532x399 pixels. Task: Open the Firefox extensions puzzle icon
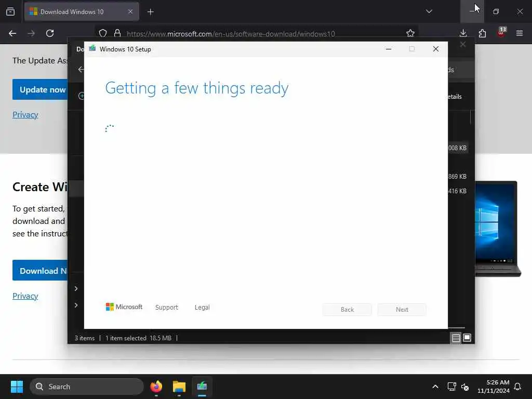pyautogui.click(x=482, y=33)
